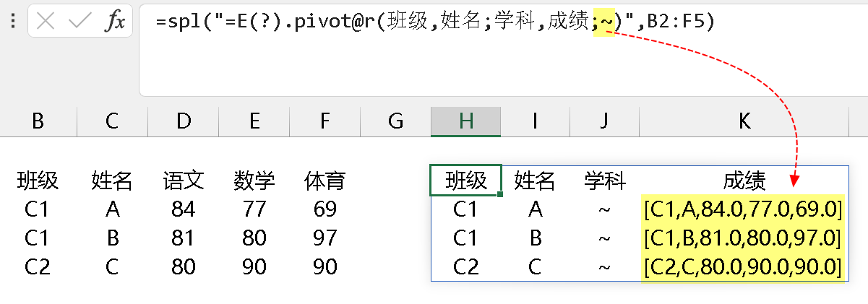Click the cell containing 语文 header
The image size is (868, 304).
[184, 181]
